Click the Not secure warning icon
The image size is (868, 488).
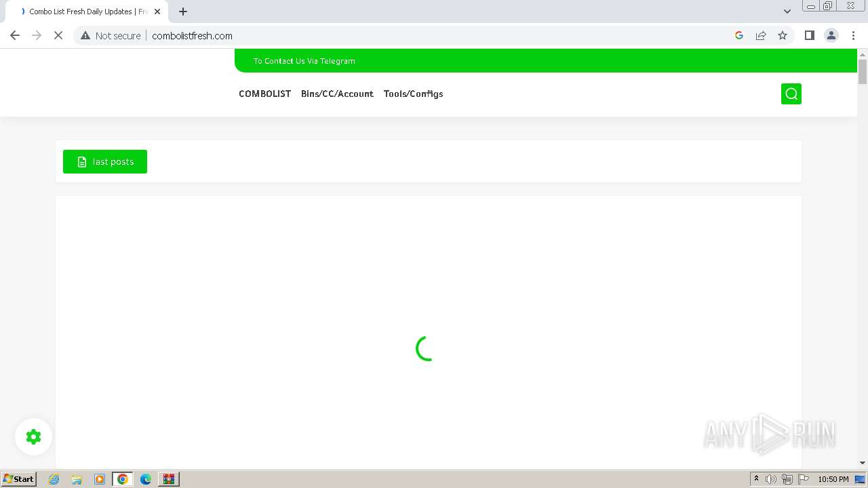[85, 35]
